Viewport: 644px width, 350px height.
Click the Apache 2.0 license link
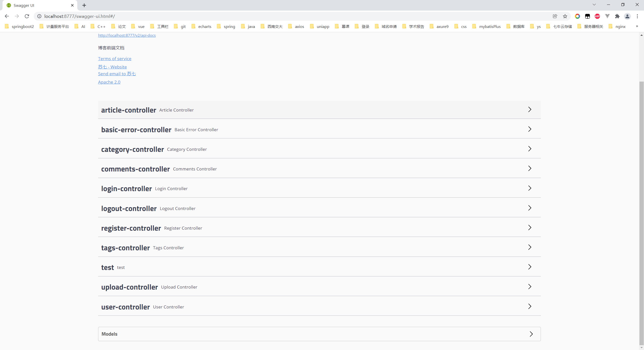(x=109, y=82)
